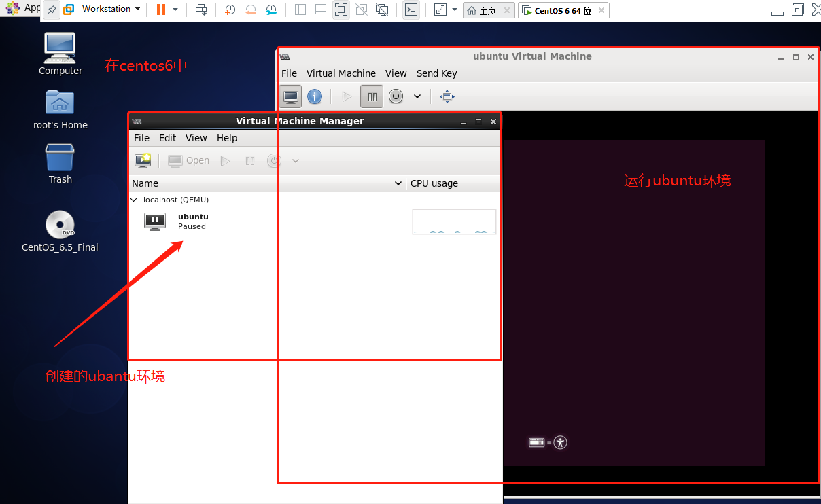
Task: Close the CentOS 6 64 位 tab
Action: pyautogui.click(x=601, y=10)
